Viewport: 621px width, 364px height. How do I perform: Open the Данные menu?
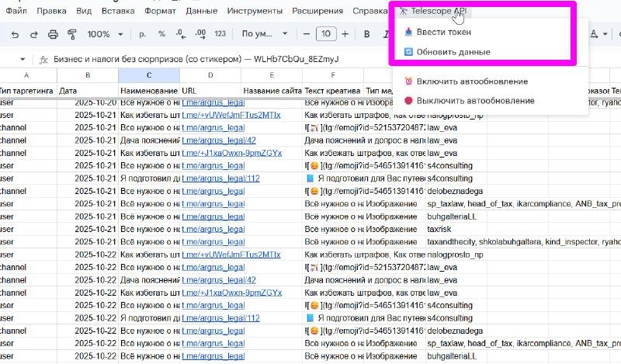[202, 11]
